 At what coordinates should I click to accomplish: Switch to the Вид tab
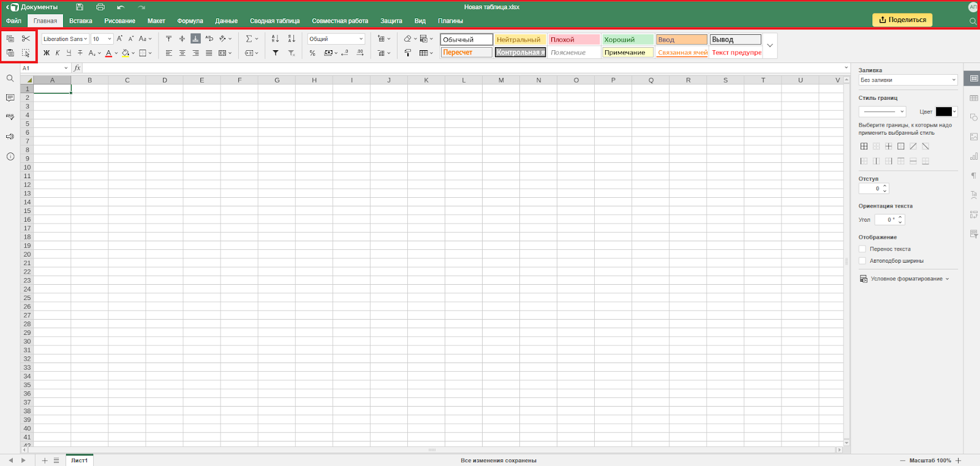[x=420, y=21]
